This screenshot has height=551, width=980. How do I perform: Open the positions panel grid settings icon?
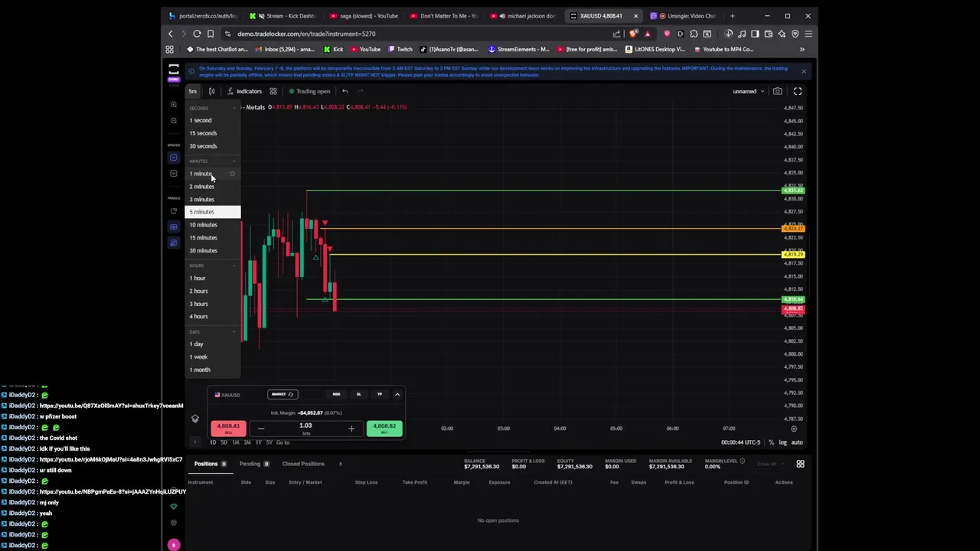(800, 464)
